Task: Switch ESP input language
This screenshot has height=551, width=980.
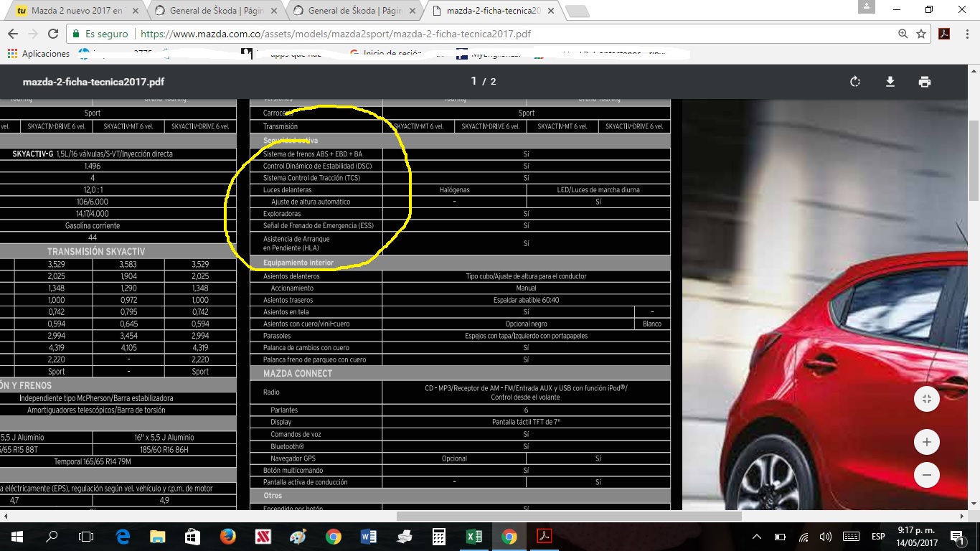Action: (878, 537)
